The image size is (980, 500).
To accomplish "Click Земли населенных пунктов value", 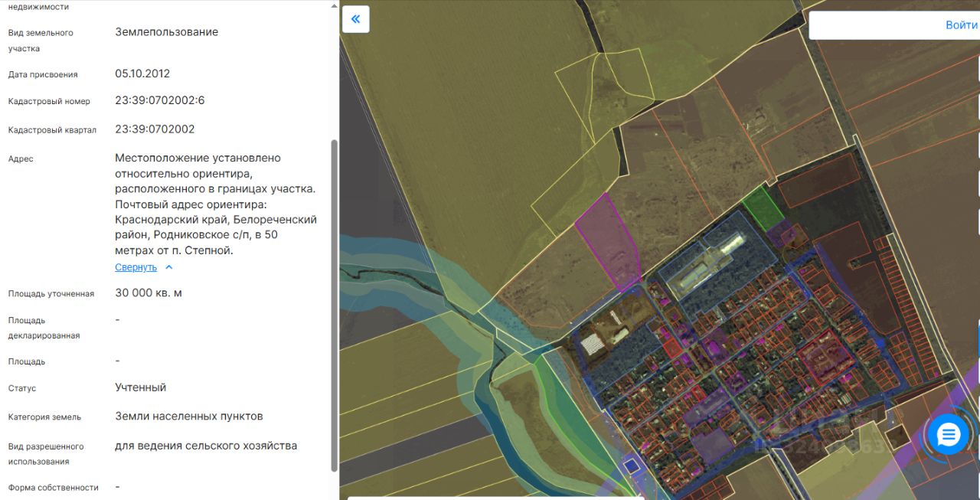I will click(189, 417).
